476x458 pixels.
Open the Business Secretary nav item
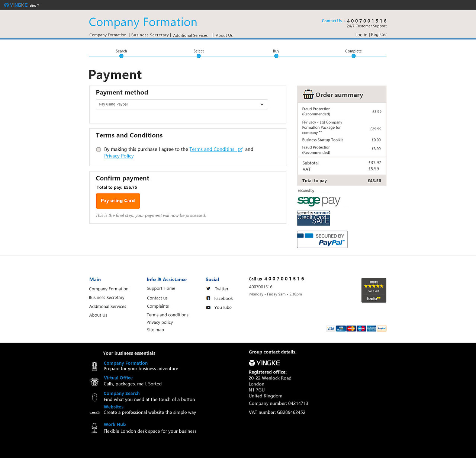(x=150, y=35)
